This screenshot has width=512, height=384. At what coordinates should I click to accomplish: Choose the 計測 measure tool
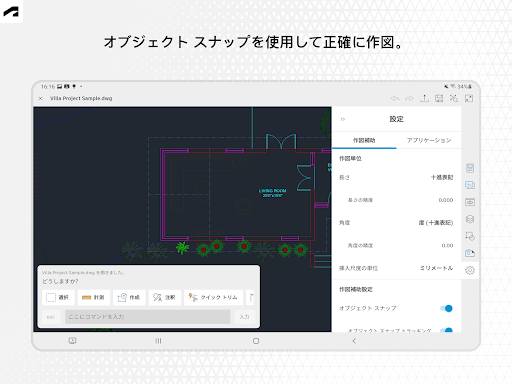94,297
